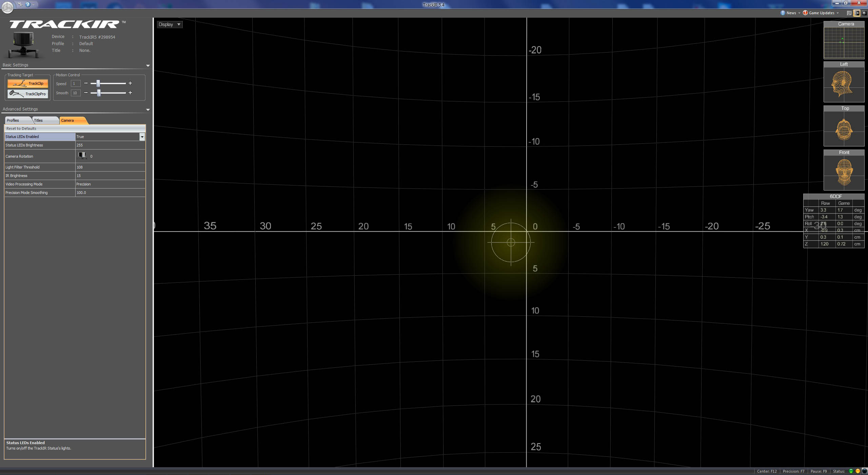
Task: Click the Pause: F9 status bar entry
Action: (818, 471)
